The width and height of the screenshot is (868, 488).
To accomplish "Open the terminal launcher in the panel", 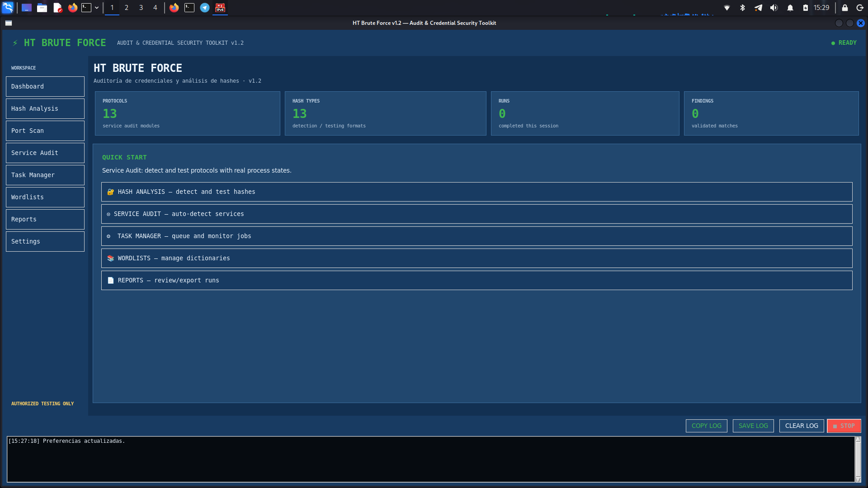I will click(x=86, y=8).
